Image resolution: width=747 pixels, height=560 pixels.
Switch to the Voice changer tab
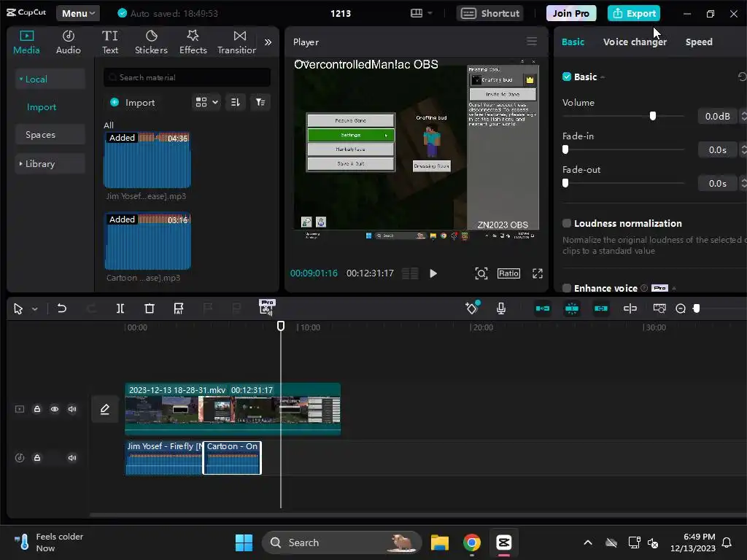[635, 42]
